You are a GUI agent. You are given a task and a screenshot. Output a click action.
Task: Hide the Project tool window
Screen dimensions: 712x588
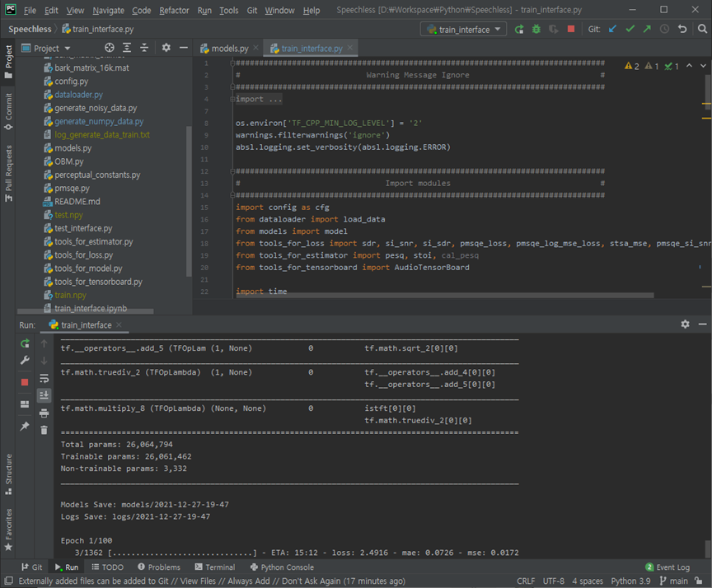click(x=184, y=48)
